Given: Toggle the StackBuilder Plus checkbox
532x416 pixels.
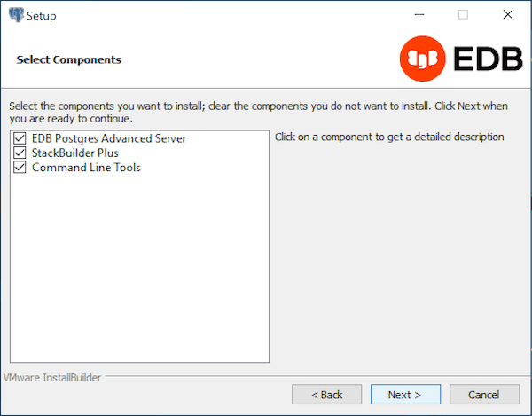Looking at the screenshot, I should tap(20, 153).
